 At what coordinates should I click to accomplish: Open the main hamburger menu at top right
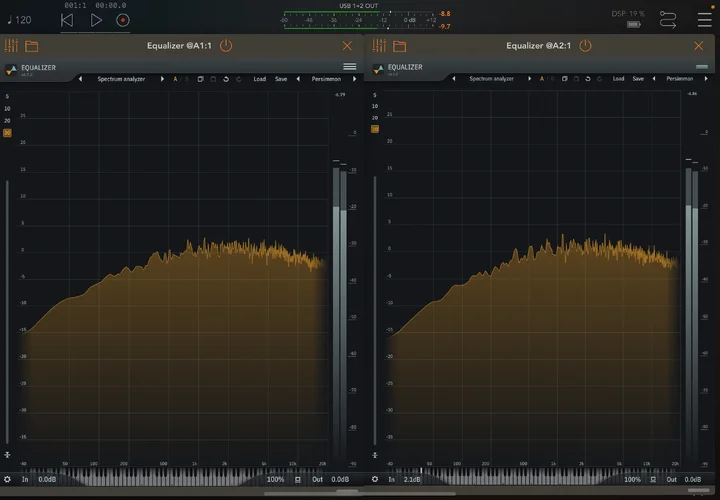[705, 19]
